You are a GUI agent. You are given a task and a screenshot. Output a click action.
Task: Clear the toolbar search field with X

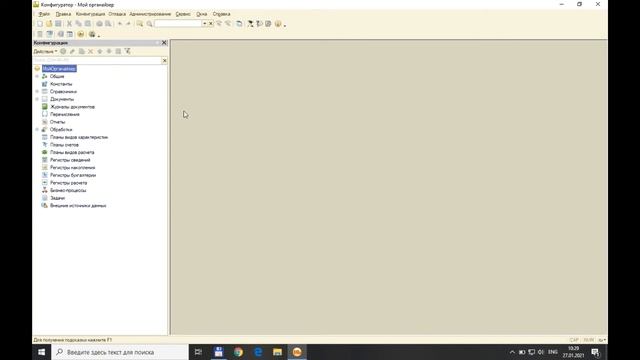pos(211,24)
